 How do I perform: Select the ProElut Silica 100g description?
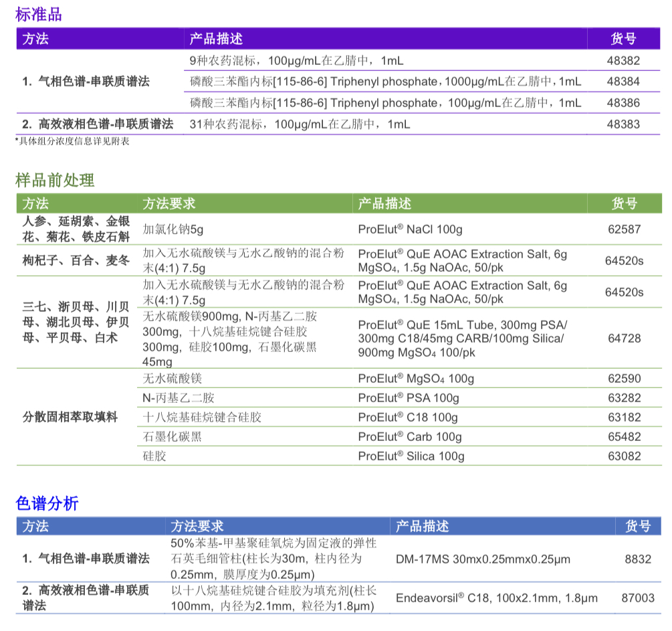(x=411, y=456)
